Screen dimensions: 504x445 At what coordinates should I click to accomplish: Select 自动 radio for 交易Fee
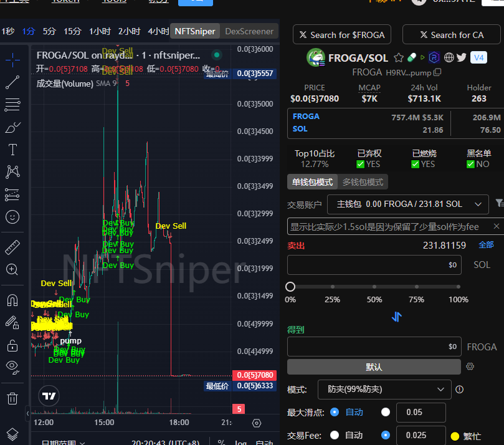335,436
